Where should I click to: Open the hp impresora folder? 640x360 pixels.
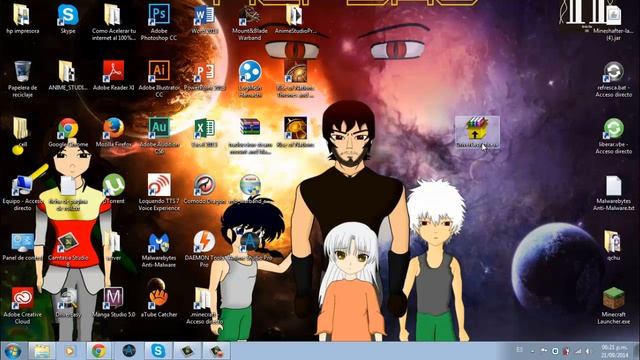tap(22, 19)
